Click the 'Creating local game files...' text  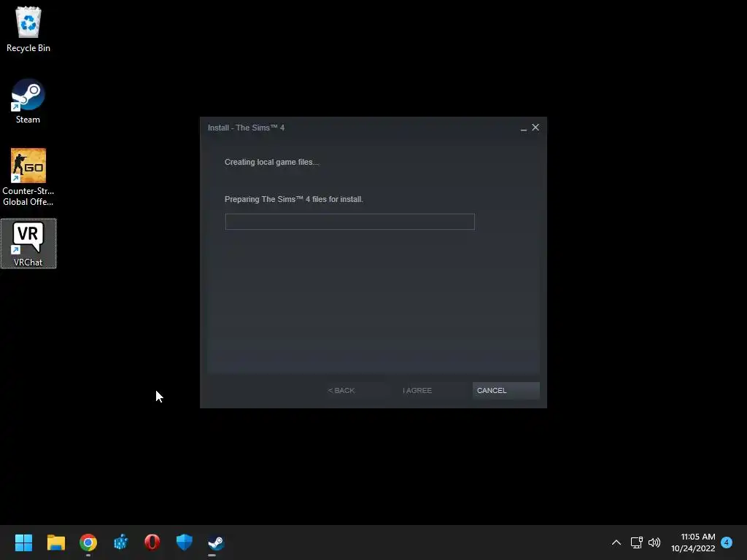(x=271, y=162)
